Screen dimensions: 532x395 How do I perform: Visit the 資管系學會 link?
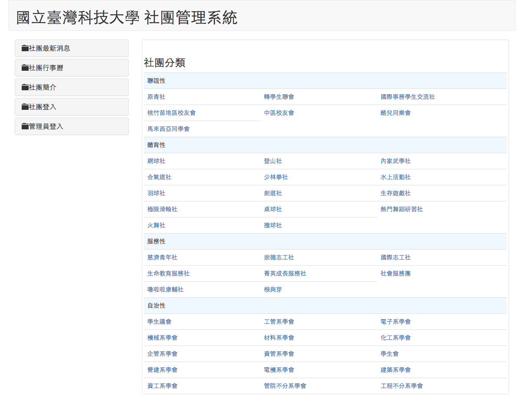tap(279, 354)
